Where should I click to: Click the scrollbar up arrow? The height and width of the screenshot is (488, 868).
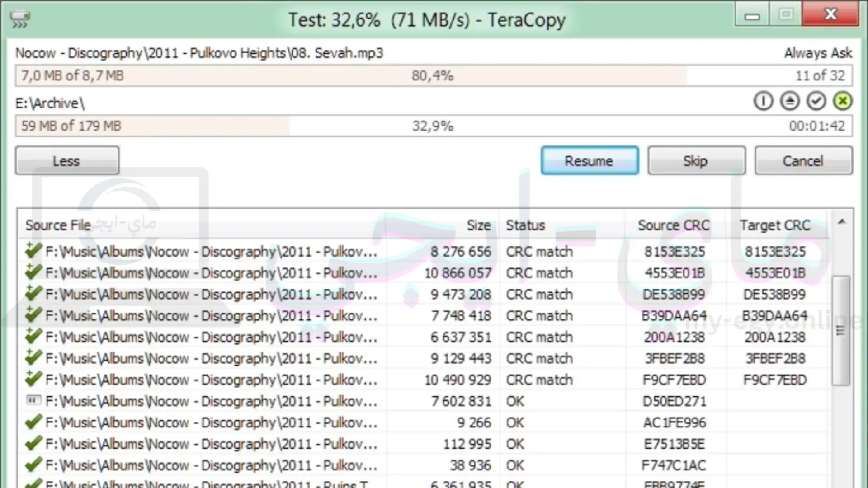click(841, 222)
